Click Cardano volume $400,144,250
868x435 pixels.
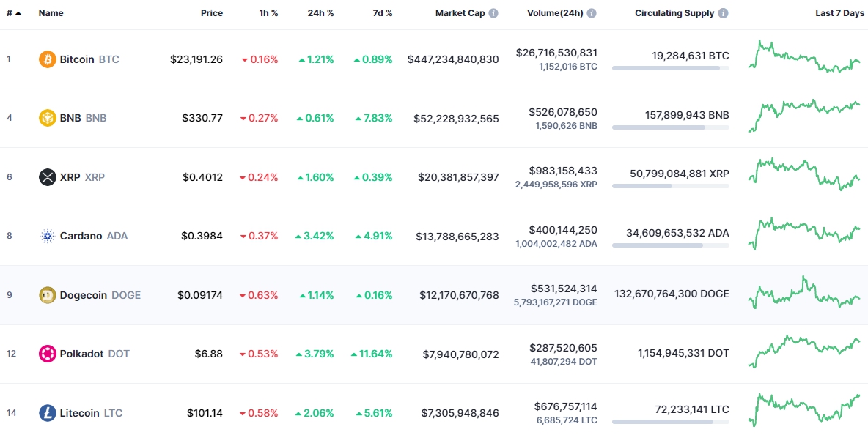pyautogui.click(x=563, y=229)
